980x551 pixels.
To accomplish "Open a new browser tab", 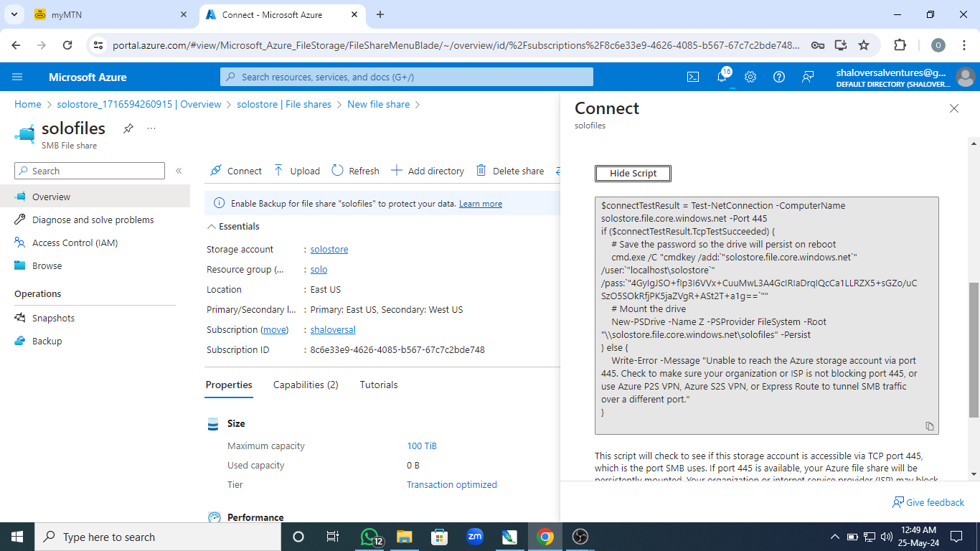I will 380,14.
